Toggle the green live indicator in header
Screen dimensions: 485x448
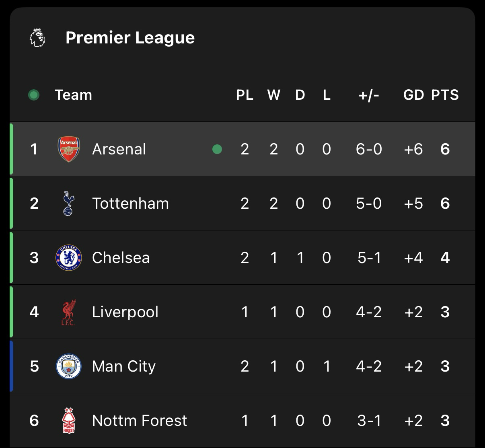(34, 95)
